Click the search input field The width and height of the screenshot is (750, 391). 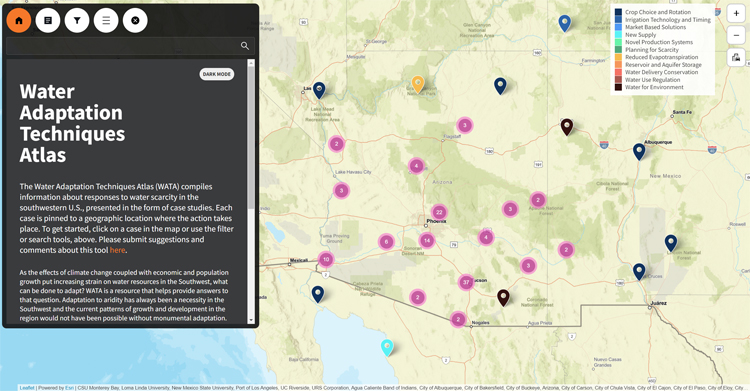[122, 46]
